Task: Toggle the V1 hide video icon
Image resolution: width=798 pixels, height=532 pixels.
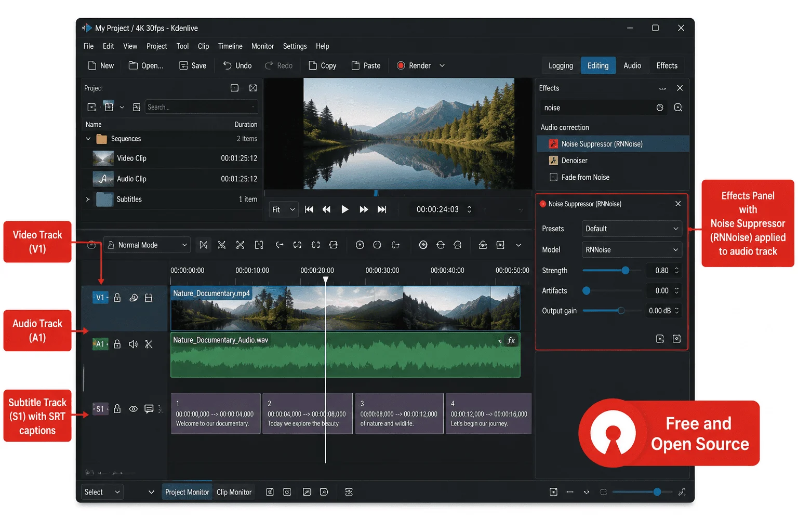Action: coord(134,298)
